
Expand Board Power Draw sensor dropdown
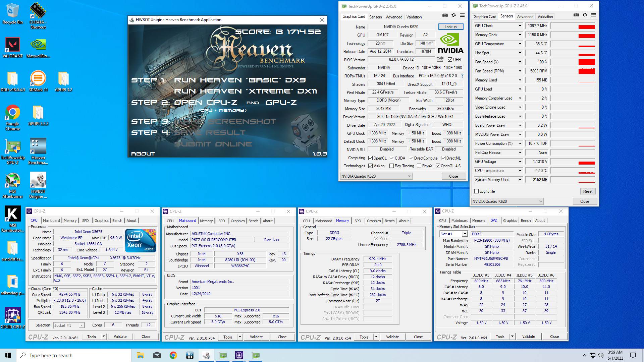click(520, 125)
